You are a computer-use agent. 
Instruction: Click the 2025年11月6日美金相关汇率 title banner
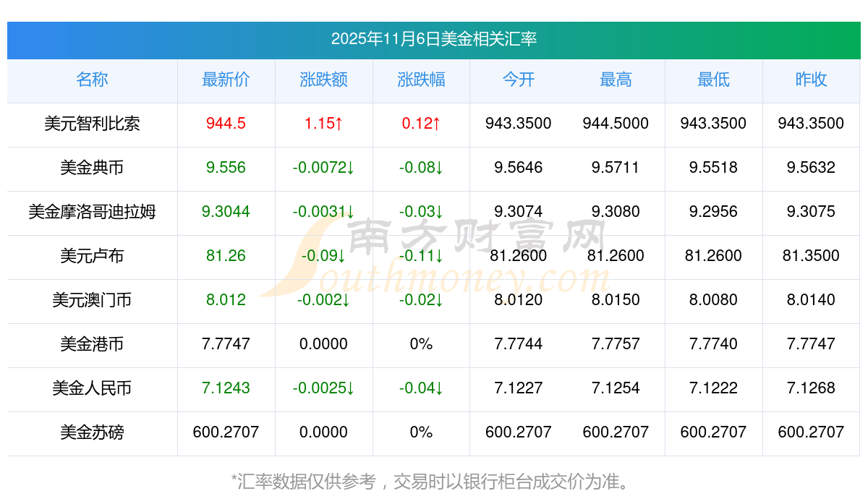434,40
